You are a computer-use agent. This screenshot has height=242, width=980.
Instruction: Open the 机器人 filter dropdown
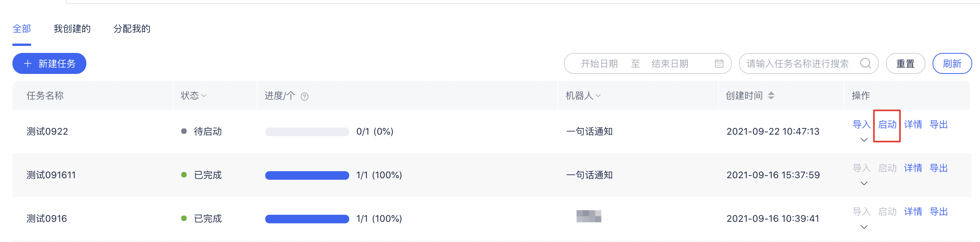click(583, 96)
